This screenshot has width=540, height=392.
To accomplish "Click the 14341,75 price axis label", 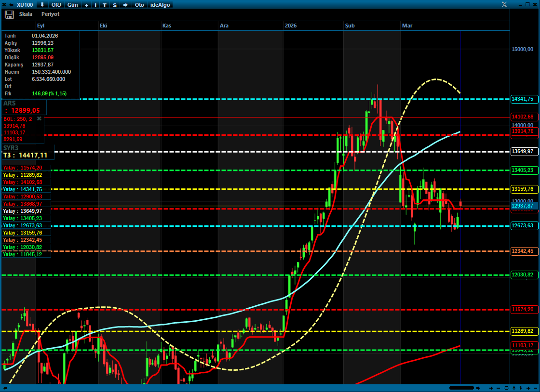I will [x=524, y=99].
